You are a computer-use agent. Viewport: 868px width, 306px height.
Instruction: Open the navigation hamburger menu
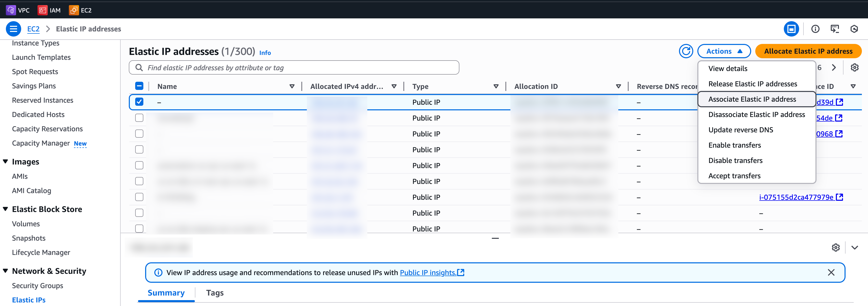14,29
